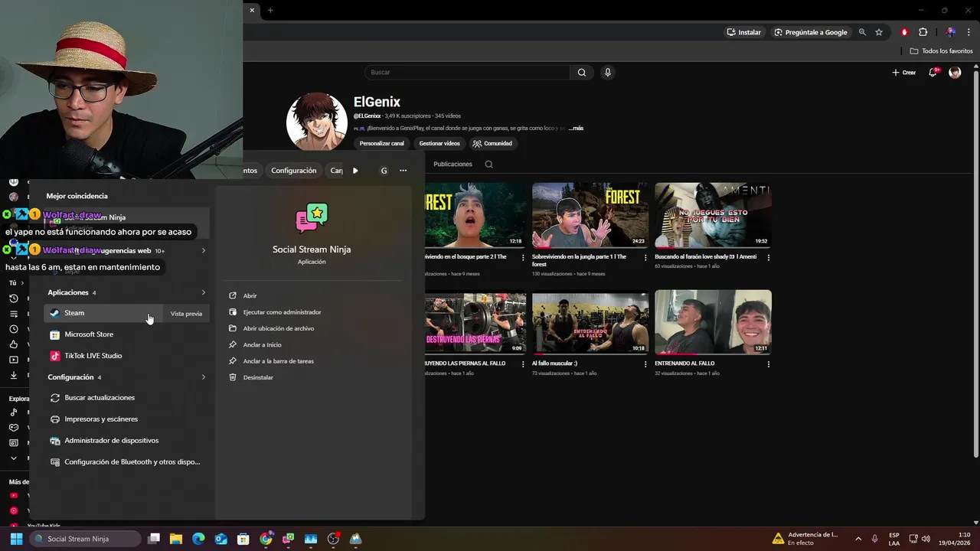Open the ENTRENANDO AL FALLO 12:11 thumbnail

tap(713, 322)
